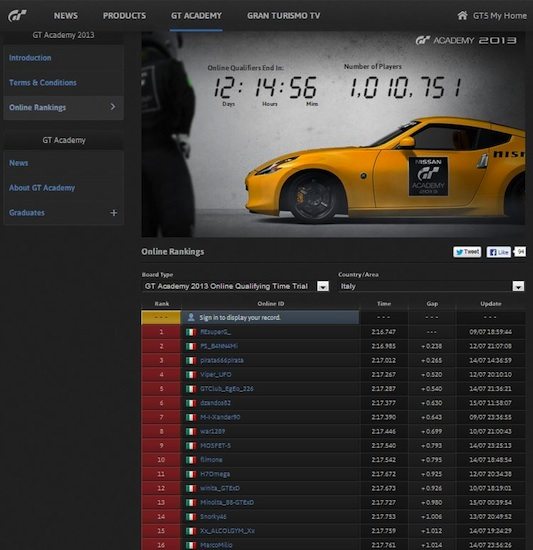Image resolution: width=533 pixels, height=550 pixels.
Task: Click the home icon beside GT5 My Home
Action: click(462, 15)
